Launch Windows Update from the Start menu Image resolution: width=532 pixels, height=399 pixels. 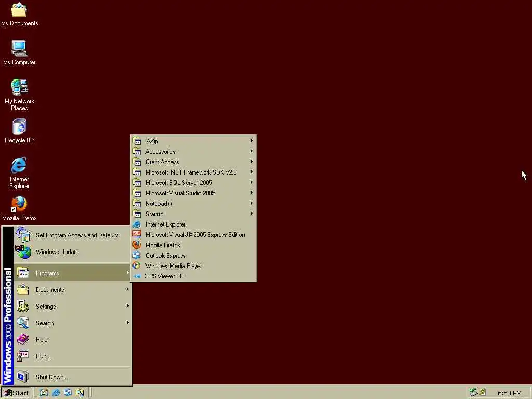click(72, 252)
